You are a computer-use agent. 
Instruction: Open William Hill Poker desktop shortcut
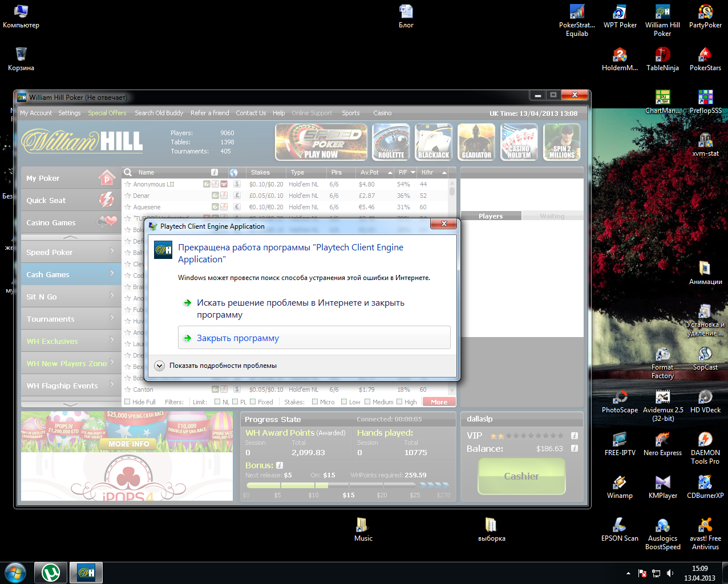(x=662, y=20)
